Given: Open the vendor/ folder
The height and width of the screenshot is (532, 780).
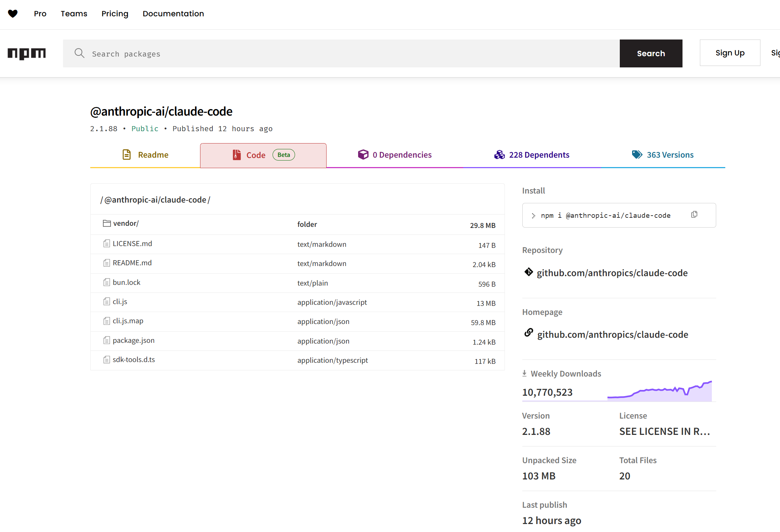Looking at the screenshot, I should (126, 223).
